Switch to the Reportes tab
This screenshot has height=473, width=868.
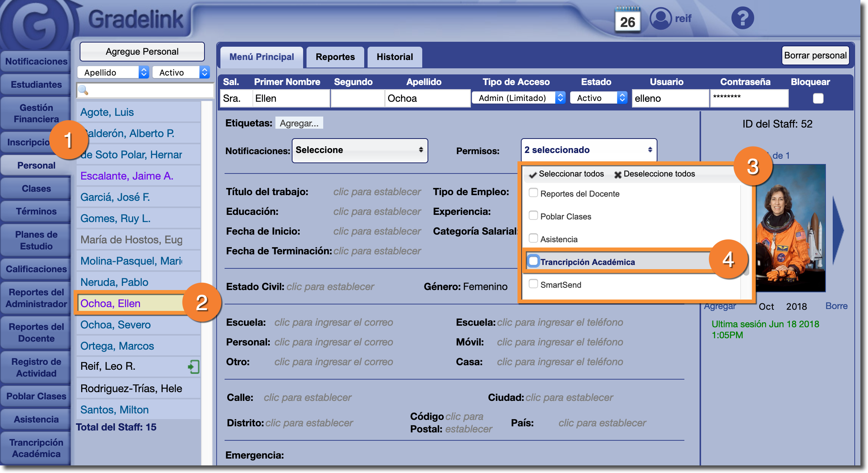[335, 57]
